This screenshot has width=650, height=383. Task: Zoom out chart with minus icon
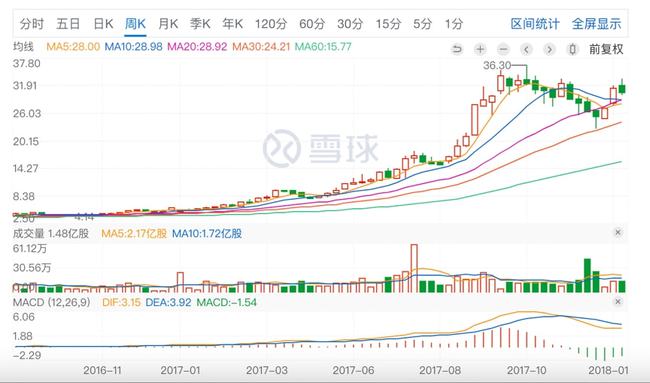503,49
